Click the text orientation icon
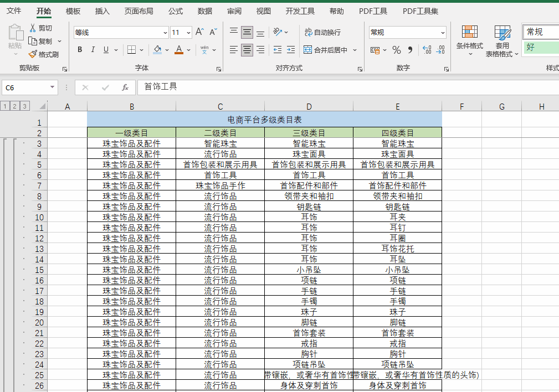The image size is (559, 392). pos(278,32)
